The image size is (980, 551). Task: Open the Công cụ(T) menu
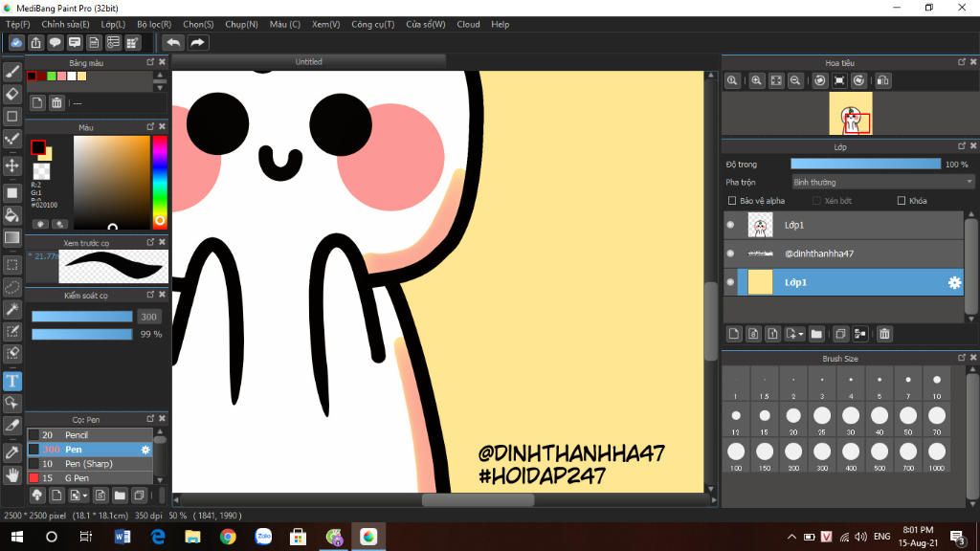pos(372,24)
